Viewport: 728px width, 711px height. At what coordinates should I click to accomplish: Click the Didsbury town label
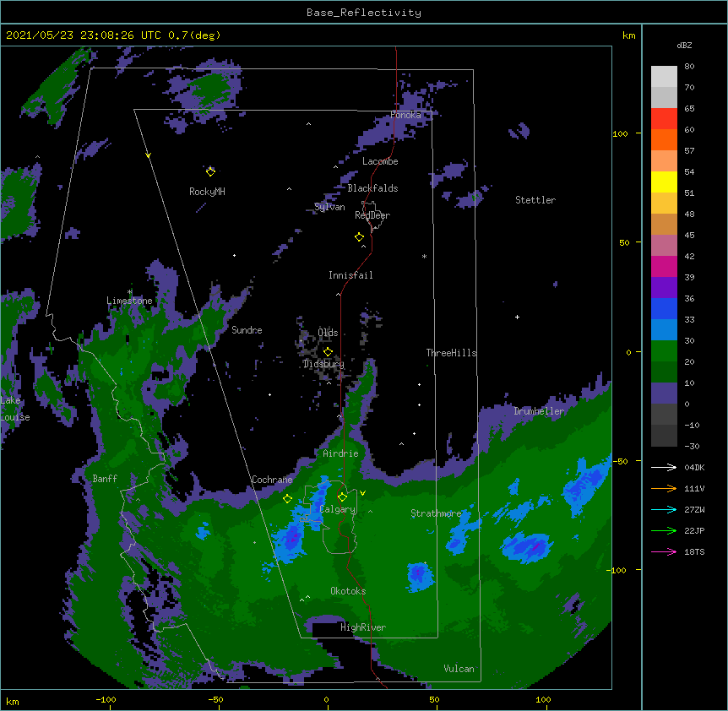323,364
